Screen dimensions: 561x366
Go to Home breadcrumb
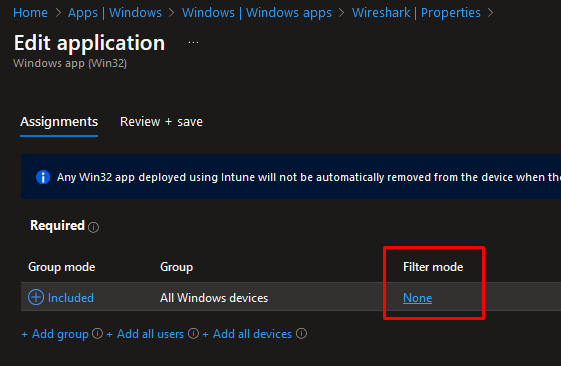pyautogui.click(x=30, y=13)
